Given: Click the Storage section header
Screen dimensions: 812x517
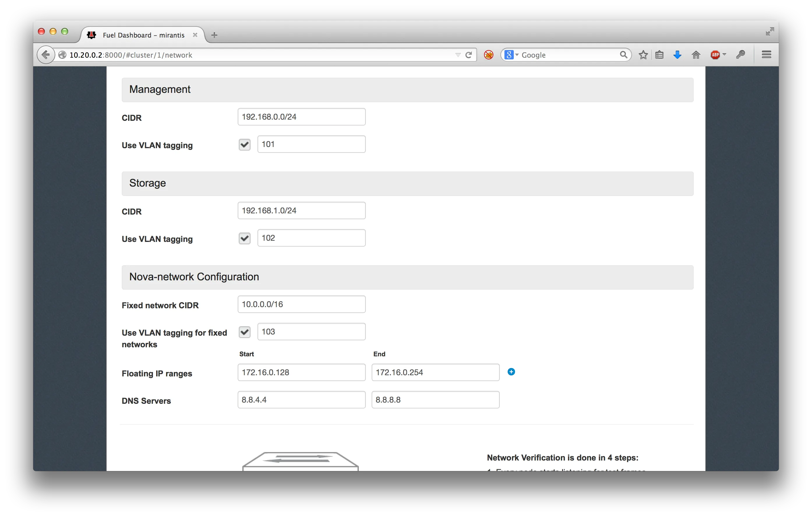Looking at the screenshot, I should pos(407,183).
